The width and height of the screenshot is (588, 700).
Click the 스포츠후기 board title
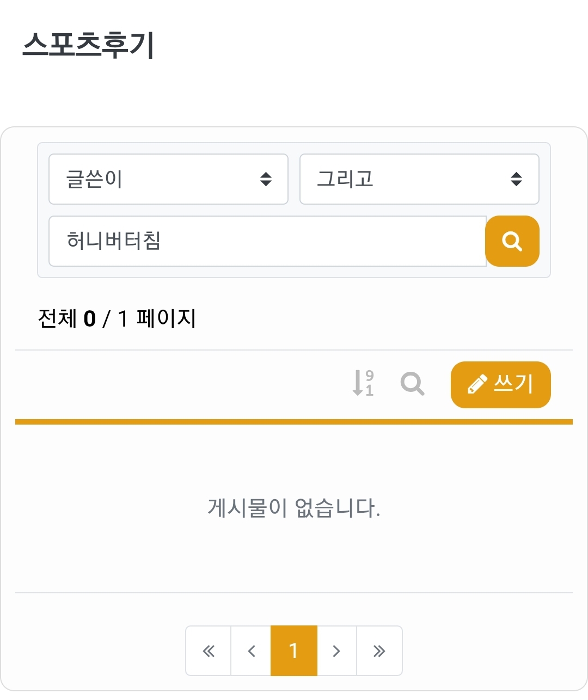point(89,45)
